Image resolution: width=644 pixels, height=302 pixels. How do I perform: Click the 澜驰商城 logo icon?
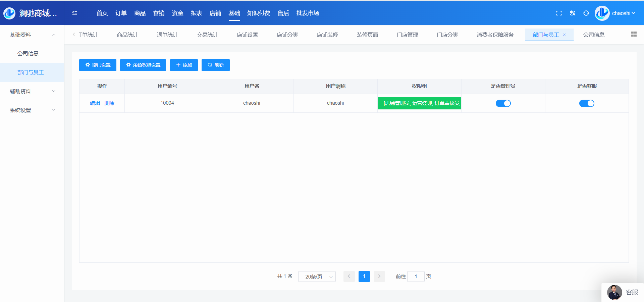point(9,13)
